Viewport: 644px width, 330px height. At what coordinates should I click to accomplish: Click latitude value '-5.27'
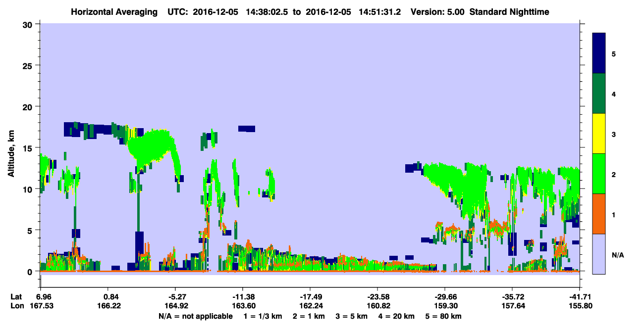[x=177, y=297]
